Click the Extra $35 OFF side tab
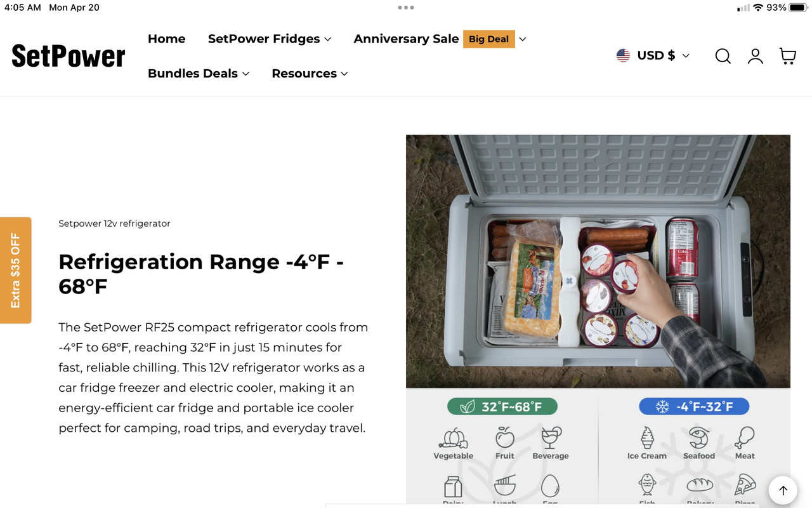 point(16,271)
